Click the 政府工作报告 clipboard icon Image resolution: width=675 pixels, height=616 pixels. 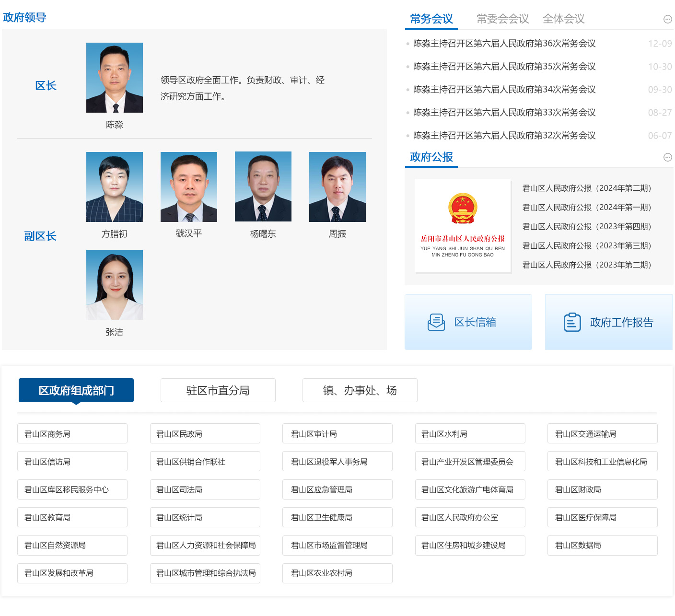pos(572,322)
